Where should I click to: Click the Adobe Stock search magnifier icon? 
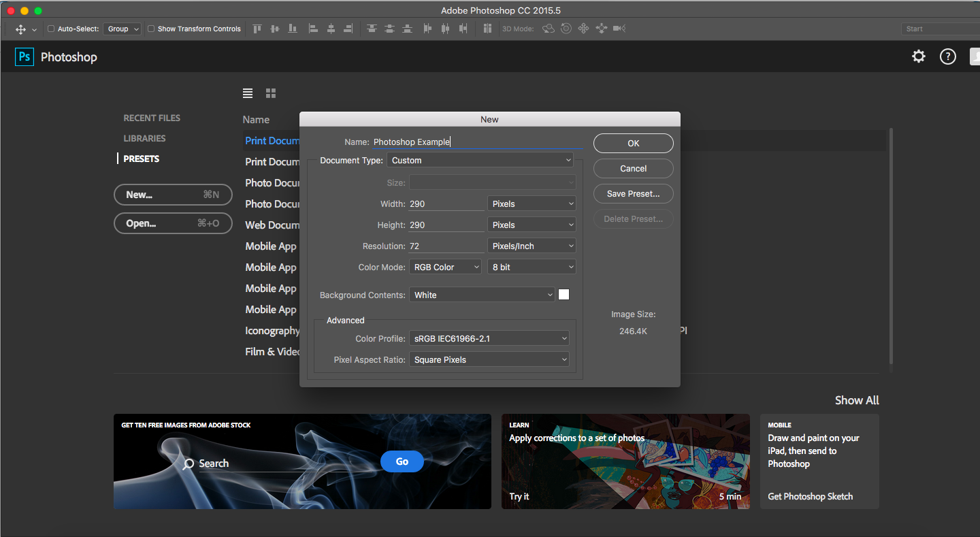pos(189,464)
